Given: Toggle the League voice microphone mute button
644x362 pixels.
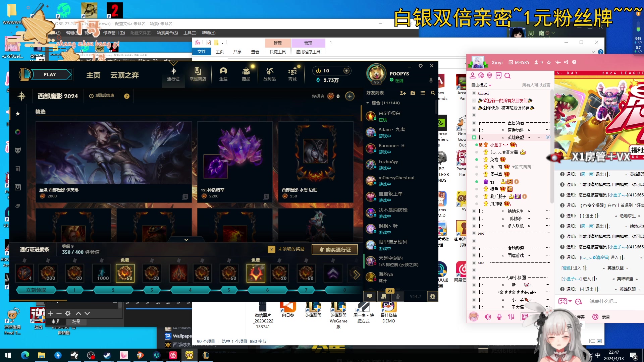Looking at the screenshot, I should click(397, 296).
